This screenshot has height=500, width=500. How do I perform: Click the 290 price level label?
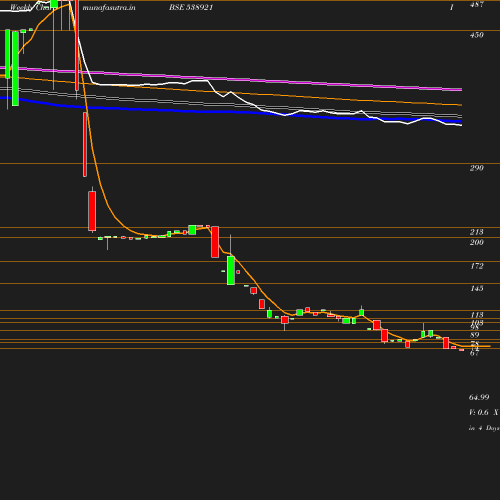[x=476, y=168]
